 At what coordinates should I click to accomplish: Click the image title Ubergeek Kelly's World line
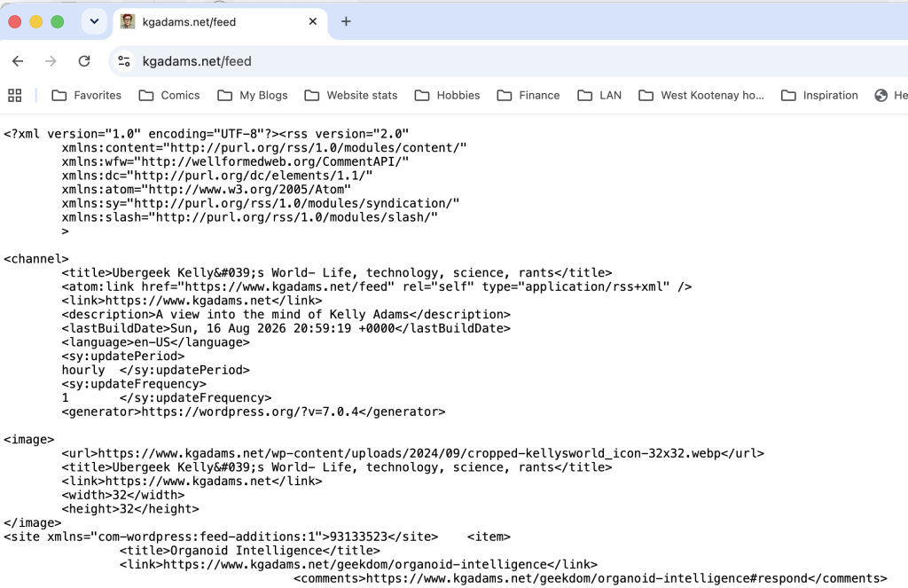pos(336,467)
